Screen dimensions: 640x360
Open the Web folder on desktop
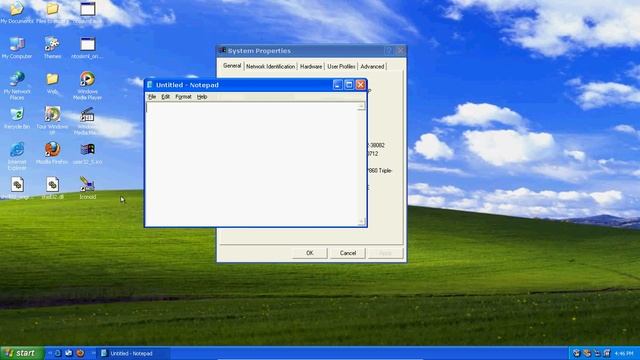pyautogui.click(x=52, y=83)
